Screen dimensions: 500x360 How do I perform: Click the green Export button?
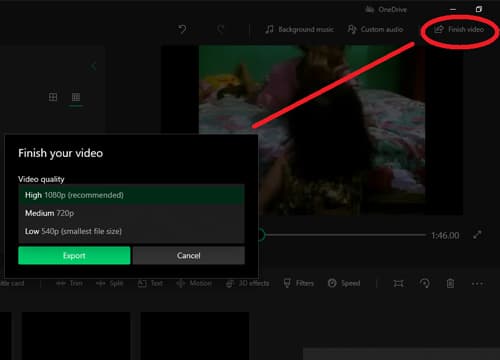pos(74,255)
